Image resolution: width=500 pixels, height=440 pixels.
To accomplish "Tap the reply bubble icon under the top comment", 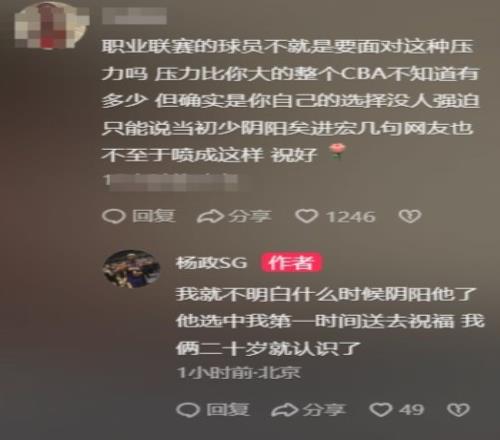I will (113, 216).
